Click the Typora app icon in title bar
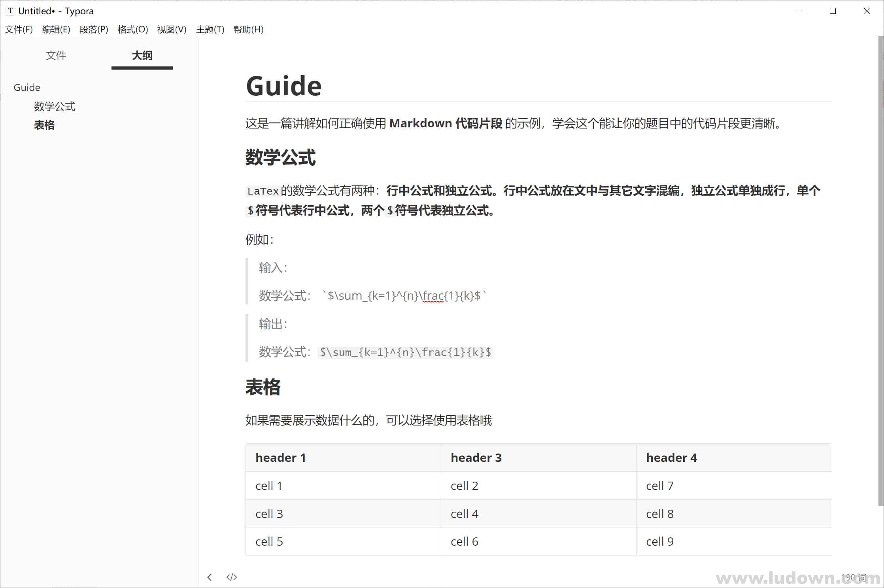 [x=11, y=11]
